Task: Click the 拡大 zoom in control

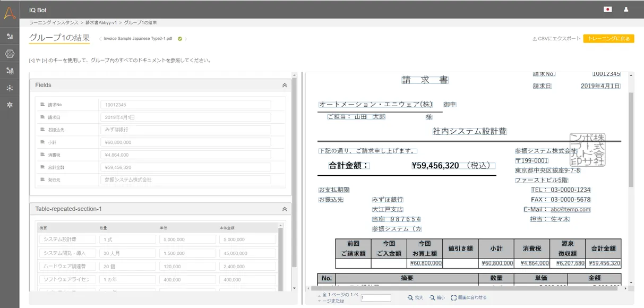Action: tap(415, 298)
